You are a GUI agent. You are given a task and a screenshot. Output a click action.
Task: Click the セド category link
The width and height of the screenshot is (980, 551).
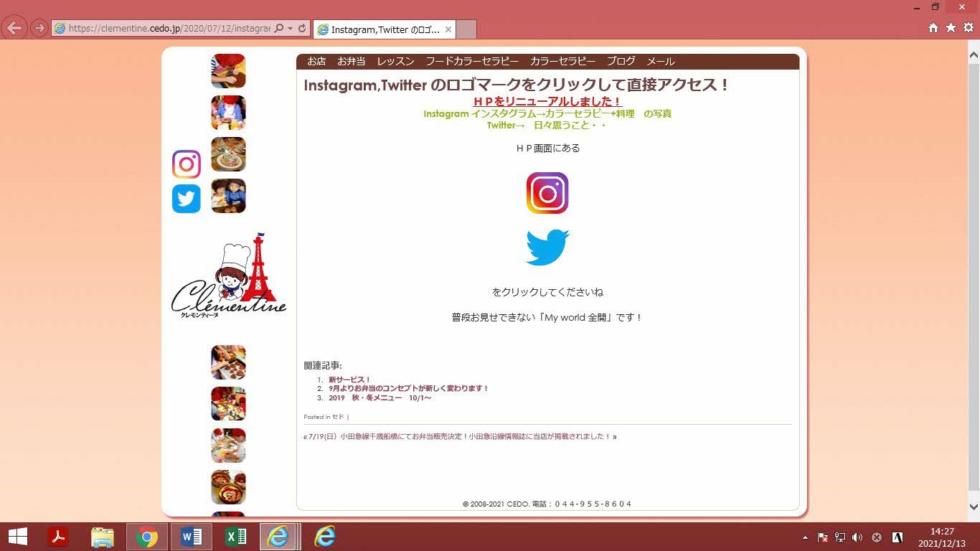point(338,417)
